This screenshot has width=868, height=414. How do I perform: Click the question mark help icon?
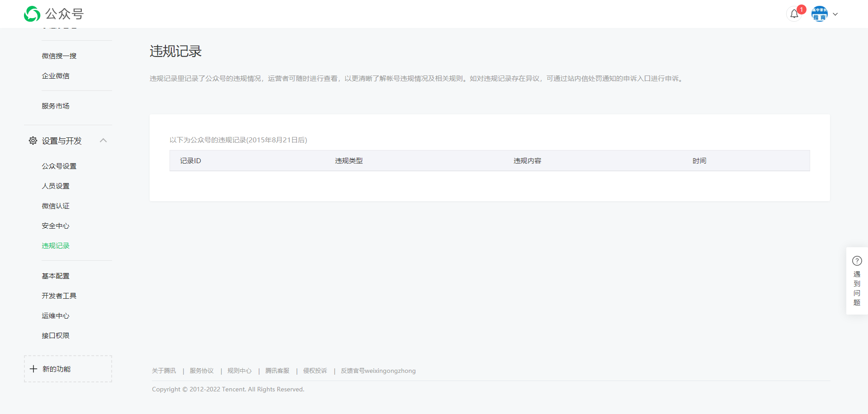coord(857,261)
